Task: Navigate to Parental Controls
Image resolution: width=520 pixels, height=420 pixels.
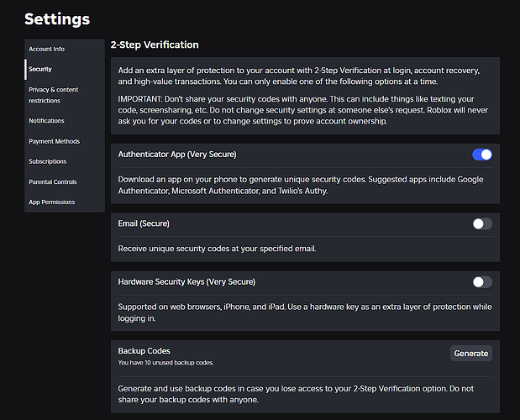Action: tap(52, 181)
